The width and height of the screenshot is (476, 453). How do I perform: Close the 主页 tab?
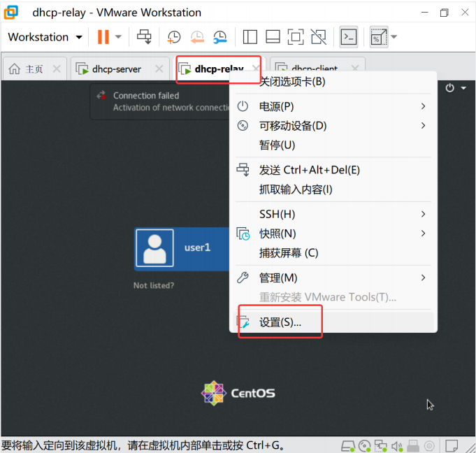pos(57,69)
